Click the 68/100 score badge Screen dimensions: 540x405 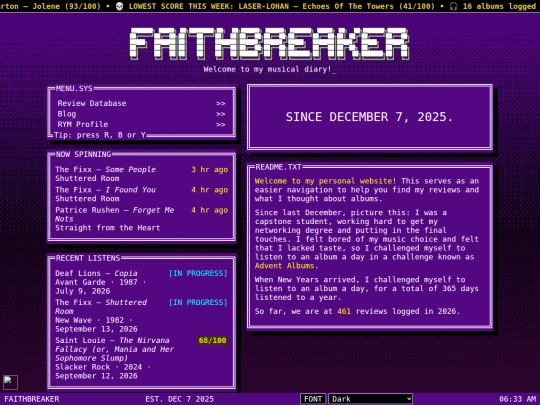click(212, 340)
